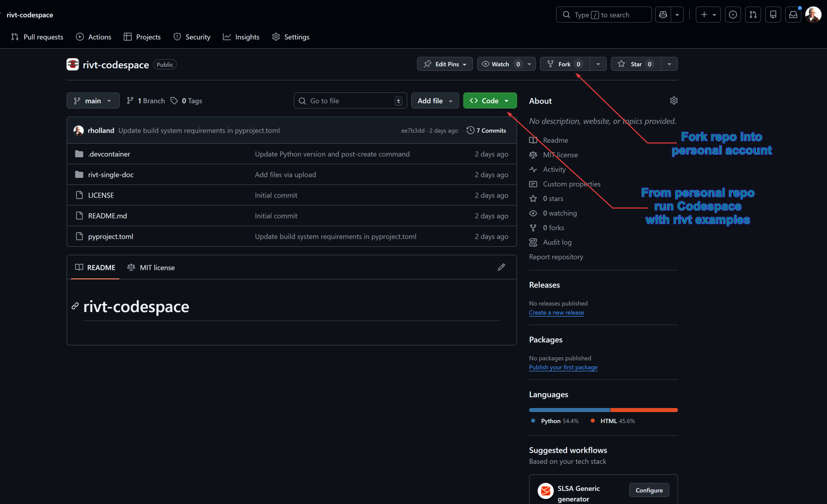Open the repositories icon in header
This screenshot has width=827, height=504.
773,15
